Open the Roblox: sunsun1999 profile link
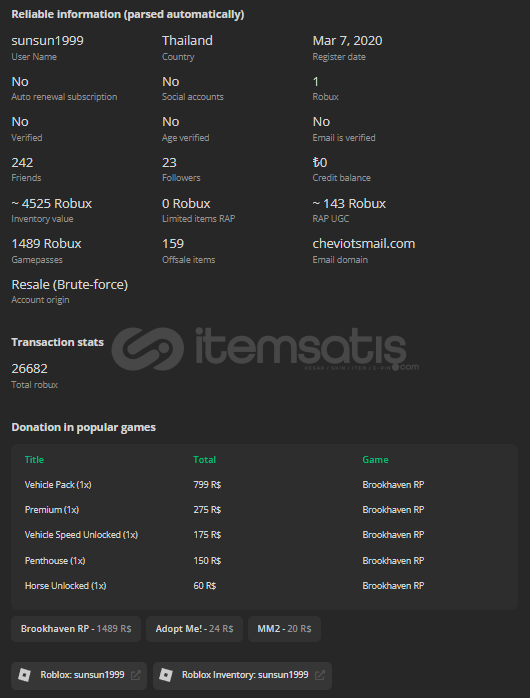The image size is (530, 698). [79, 675]
